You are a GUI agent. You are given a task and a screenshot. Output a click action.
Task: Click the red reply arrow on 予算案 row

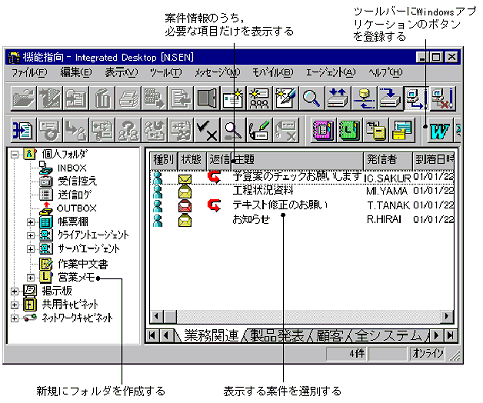214,177
